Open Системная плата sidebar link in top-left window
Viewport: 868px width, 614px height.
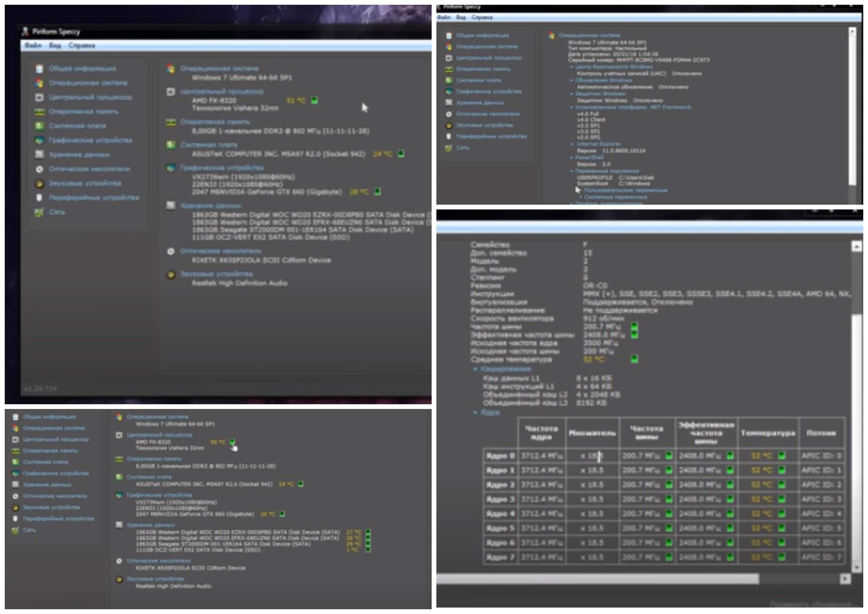click(x=77, y=126)
